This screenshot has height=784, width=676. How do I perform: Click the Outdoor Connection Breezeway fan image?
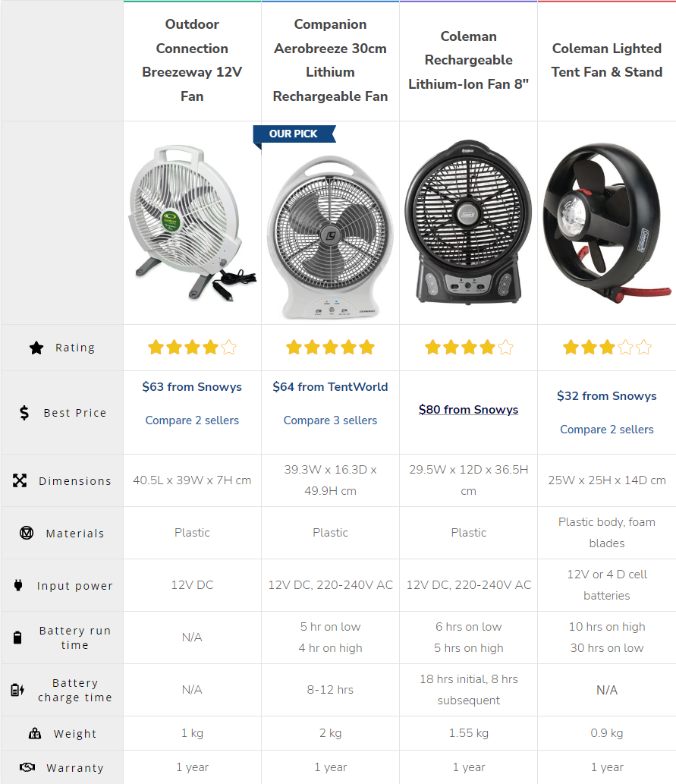[x=192, y=224]
